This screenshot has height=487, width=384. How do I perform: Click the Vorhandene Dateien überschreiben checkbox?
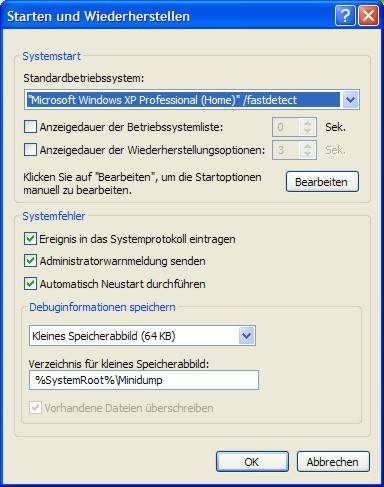35,408
